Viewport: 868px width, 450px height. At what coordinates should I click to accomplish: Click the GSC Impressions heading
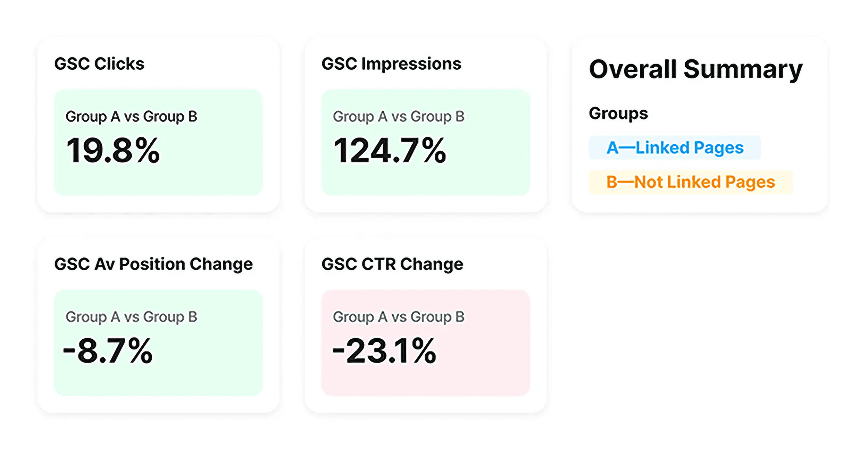[x=391, y=64]
